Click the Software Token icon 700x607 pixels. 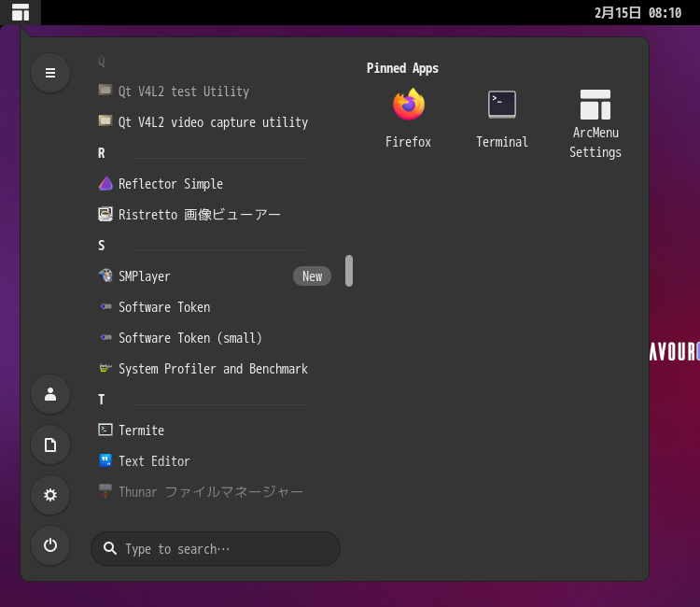coord(105,306)
